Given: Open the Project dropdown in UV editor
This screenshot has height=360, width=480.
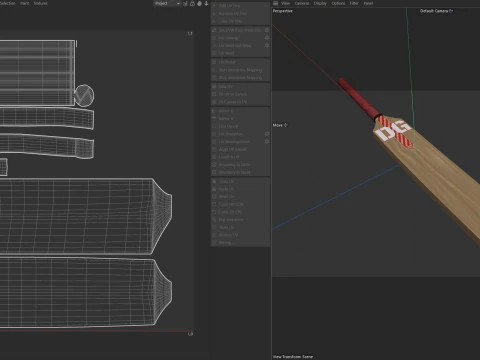Looking at the screenshot, I should tap(167, 3).
